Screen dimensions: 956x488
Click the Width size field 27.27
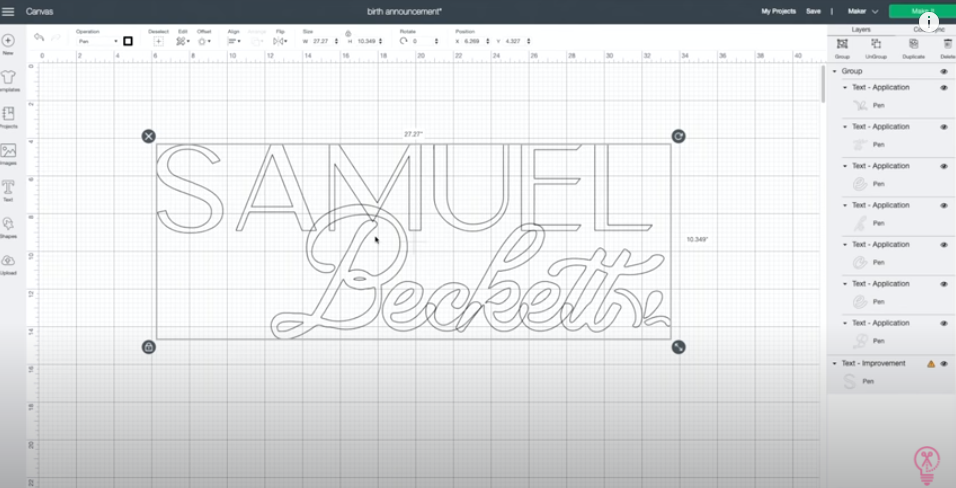[x=321, y=41]
